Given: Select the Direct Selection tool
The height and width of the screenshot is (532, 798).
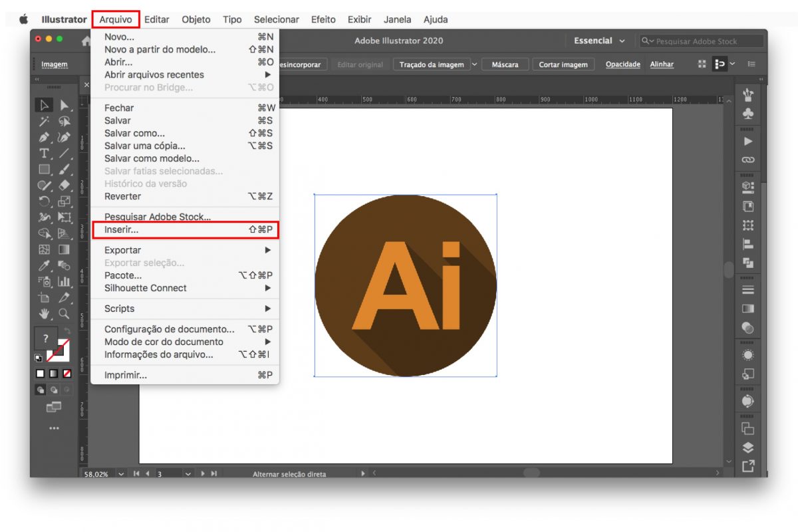Looking at the screenshot, I should pyautogui.click(x=64, y=105).
